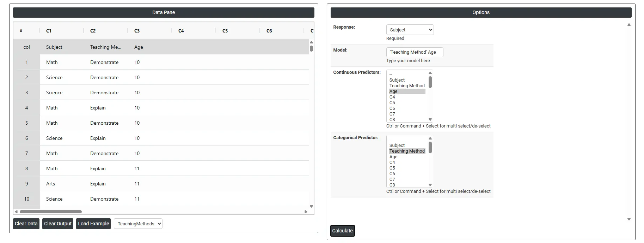Click Continuous Predictors list scroll-up arrow
The height and width of the screenshot is (243, 644).
click(x=430, y=73)
